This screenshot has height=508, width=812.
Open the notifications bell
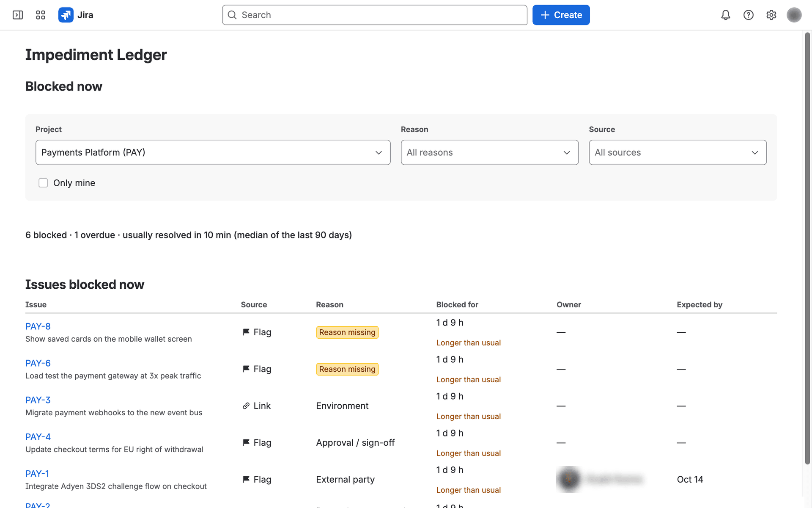pyautogui.click(x=726, y=15)
